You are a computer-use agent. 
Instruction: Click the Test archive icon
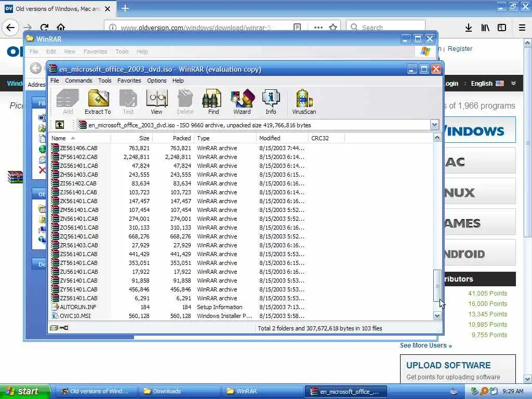(128, 101)
